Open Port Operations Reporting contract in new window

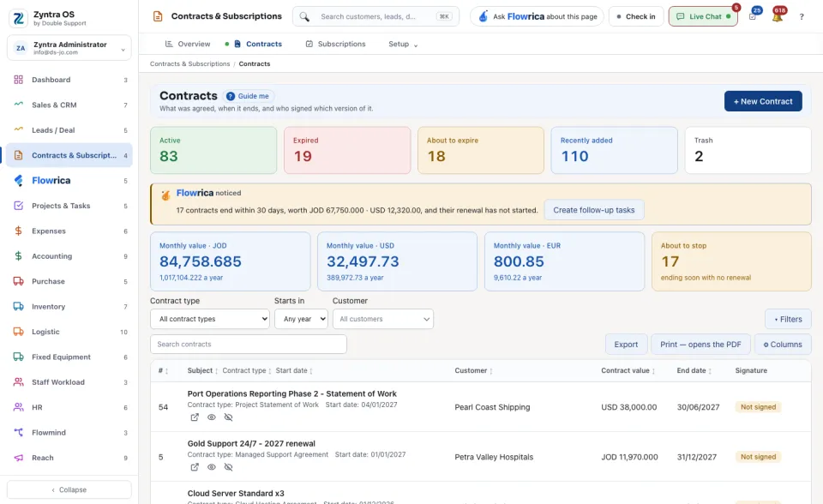[195, 417]
